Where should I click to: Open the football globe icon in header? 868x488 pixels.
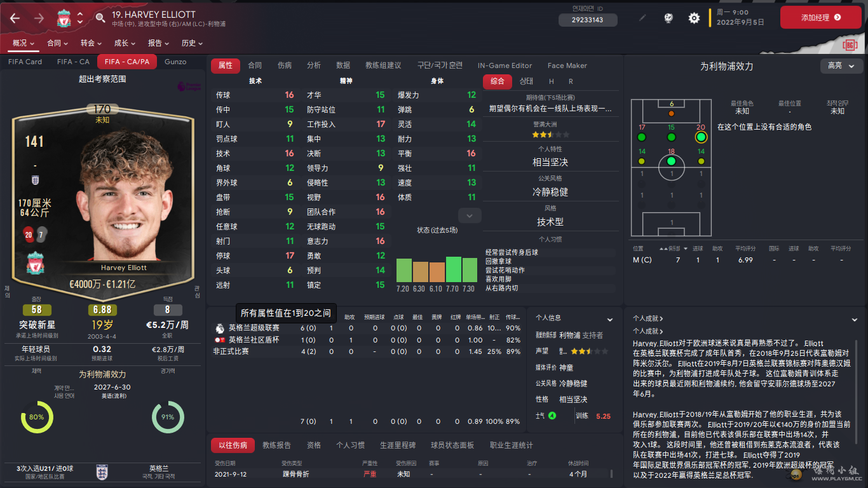(668, 18)
